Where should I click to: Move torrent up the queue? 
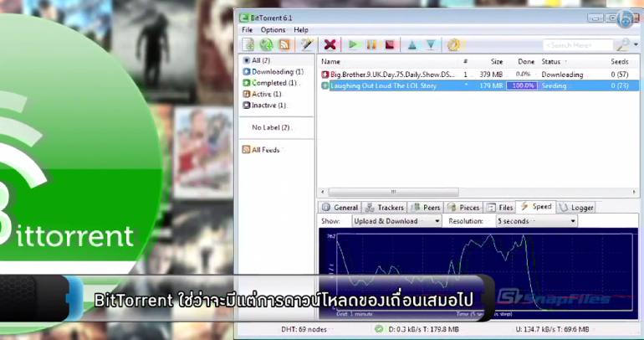click(412, 44)
